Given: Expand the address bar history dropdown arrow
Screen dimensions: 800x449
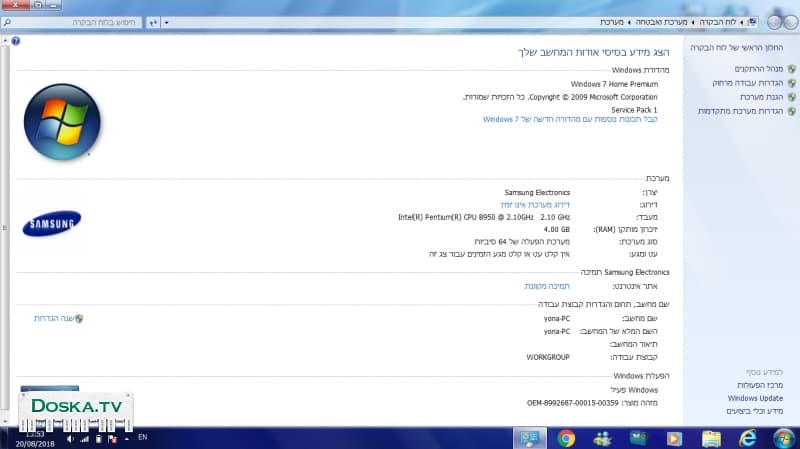Looking at the screenshot, I should tap(166, 21).
